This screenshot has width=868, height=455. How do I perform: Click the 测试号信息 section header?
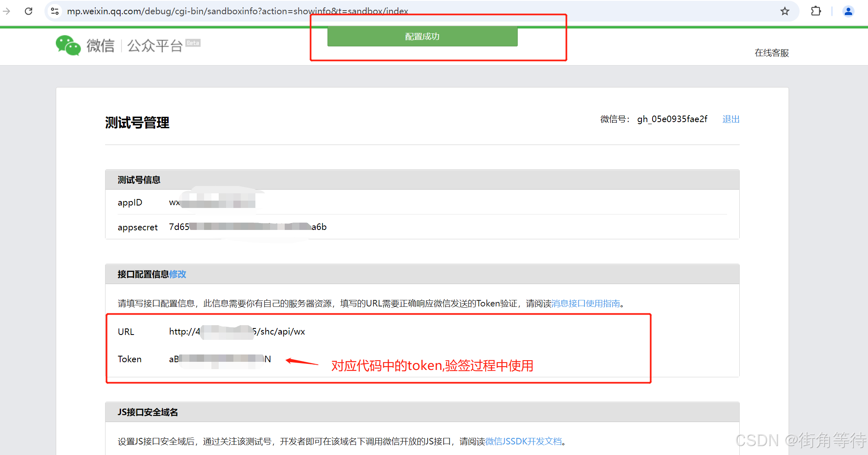click(139, 180)
